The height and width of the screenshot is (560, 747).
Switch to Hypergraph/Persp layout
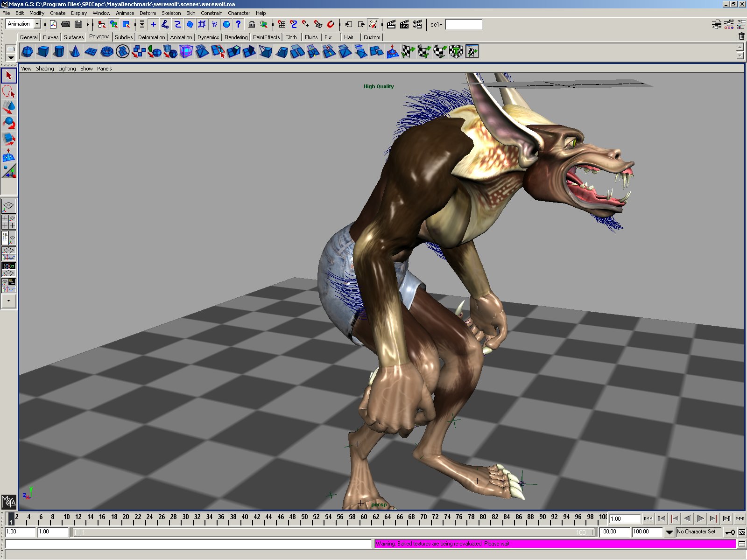(9, 270)
